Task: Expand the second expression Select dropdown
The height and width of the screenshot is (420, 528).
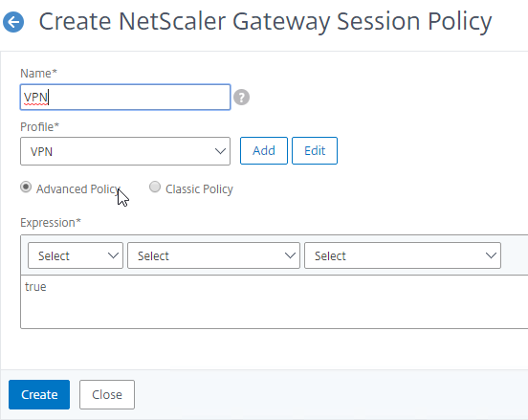Action: coord(213,255)
